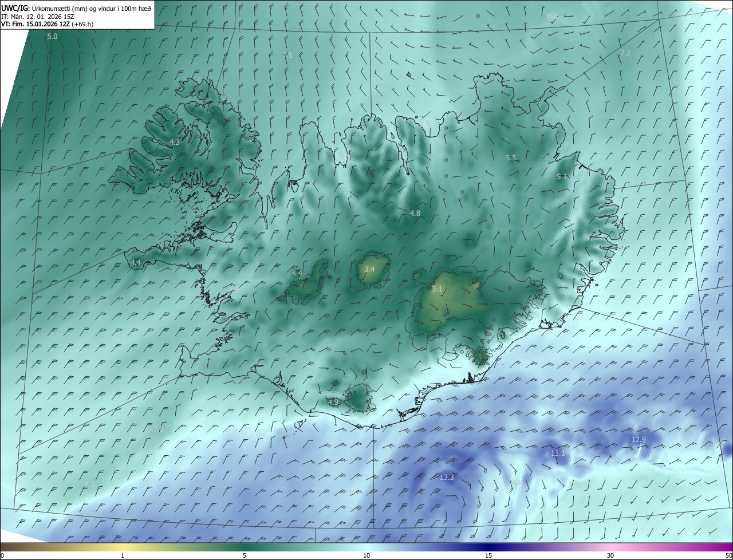Click the pink part of the colour bar above 30
The width and height of the screenshot is (733, 560).
pyautogui.click(x=610, y=547)
